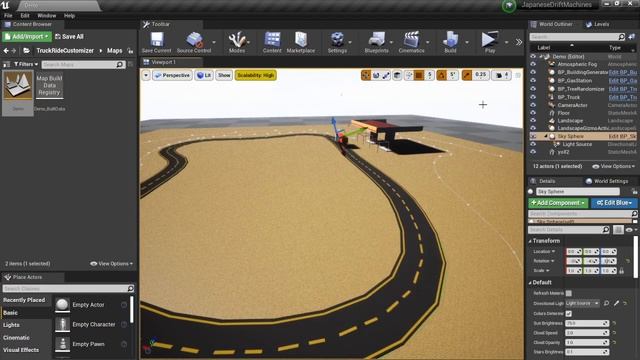Open the File menu
Screen dimensions: 640x360
8,16
